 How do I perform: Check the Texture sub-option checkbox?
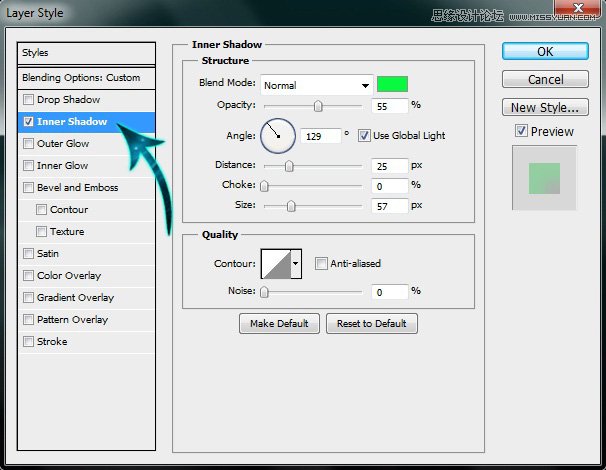coord(41,232)
